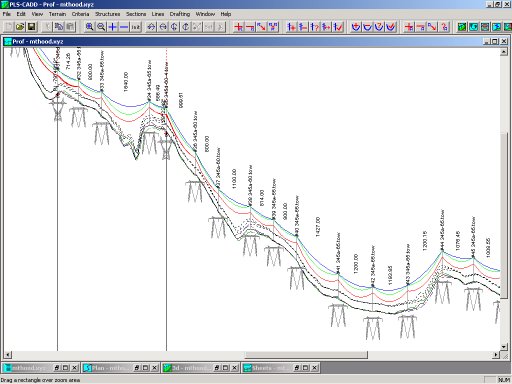Click the scroll-left arrow of profile view
Viewport: 512px width, 384px height.
tap(8, 355)
